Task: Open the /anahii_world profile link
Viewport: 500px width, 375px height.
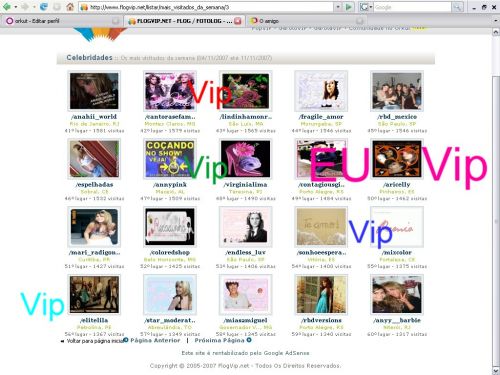Action: (94, 117)
